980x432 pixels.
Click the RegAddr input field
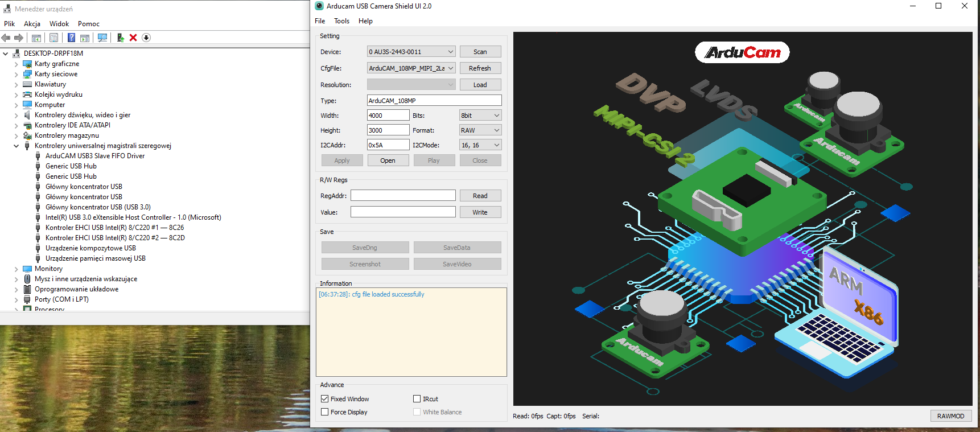pyautogui.click(x=403, y=196)
